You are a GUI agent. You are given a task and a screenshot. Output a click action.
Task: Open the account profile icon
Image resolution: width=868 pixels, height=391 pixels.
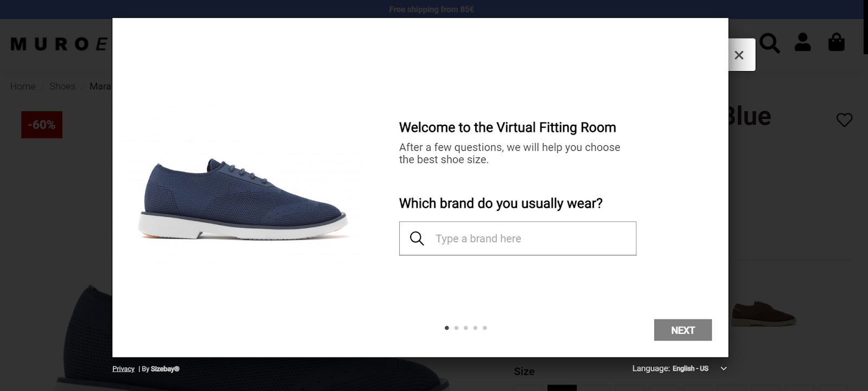click(x=803, y=42)
